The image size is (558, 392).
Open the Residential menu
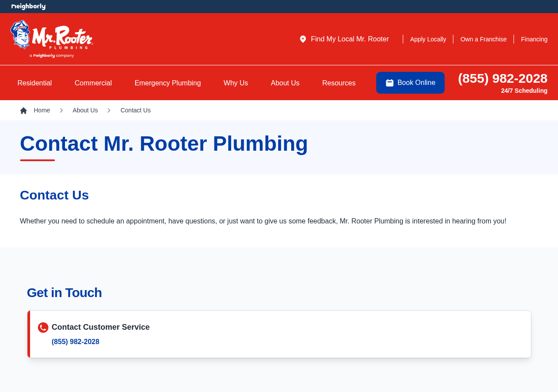coord(34,83)
